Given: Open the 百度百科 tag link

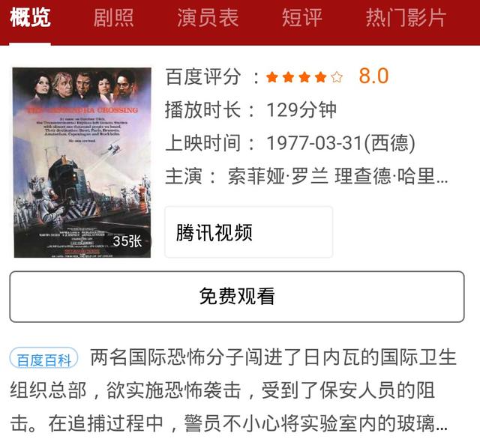Looking at the screenshot, I should point(43,358).
